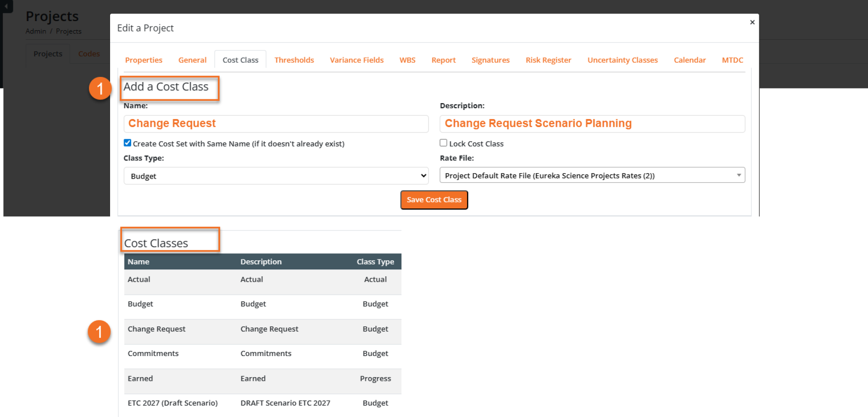Image resolution: width=868 pixels, height=417 pixels.
Task: Click the Description column header
Action: coord(261,262)
